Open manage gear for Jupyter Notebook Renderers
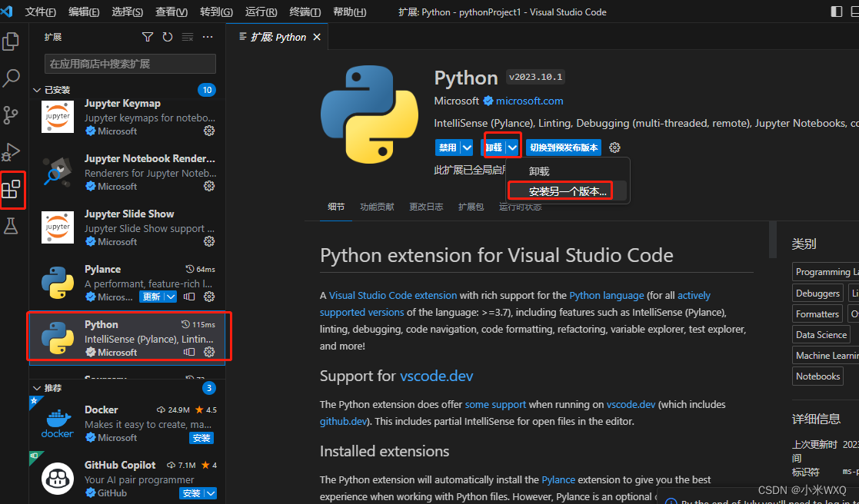 (x=208, y=186)
